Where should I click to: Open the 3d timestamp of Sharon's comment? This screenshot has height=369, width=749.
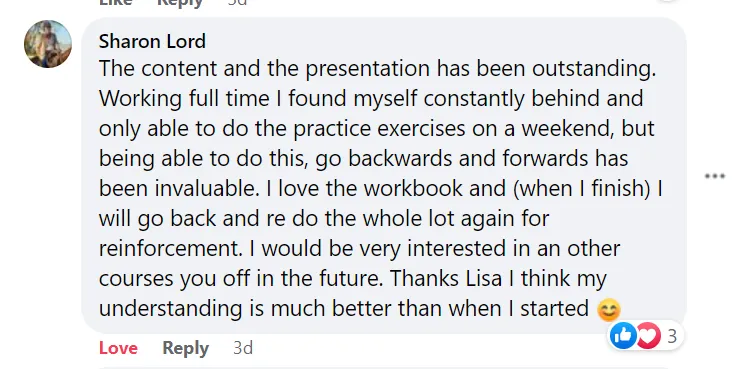pos(243,348)
